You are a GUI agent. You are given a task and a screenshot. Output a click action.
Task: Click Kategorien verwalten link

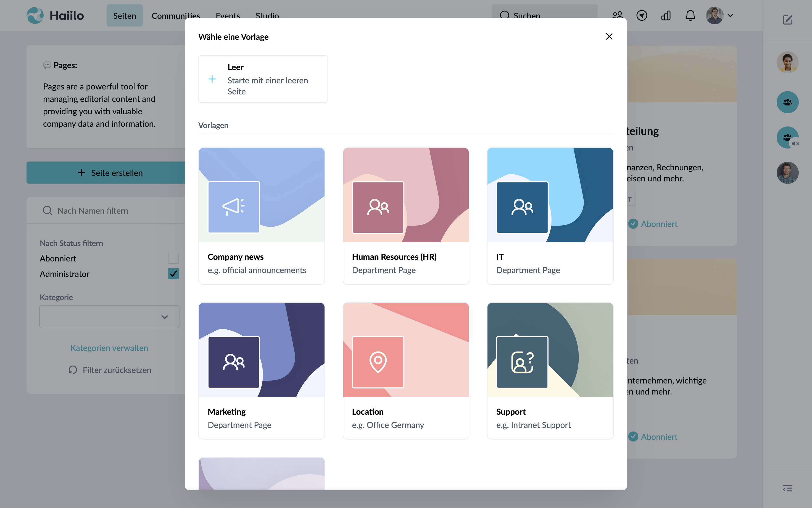[109, 348]
